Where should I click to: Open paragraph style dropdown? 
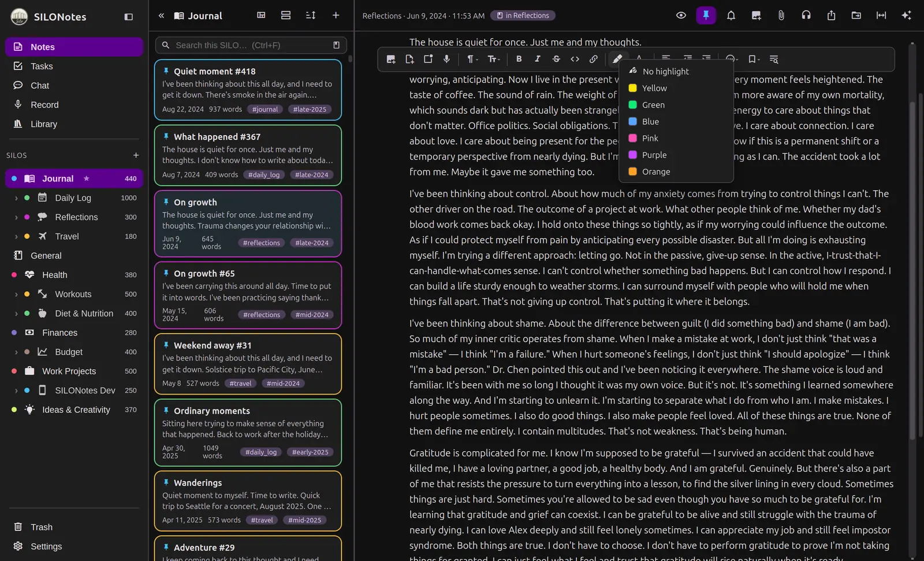(x=472, y=59)
